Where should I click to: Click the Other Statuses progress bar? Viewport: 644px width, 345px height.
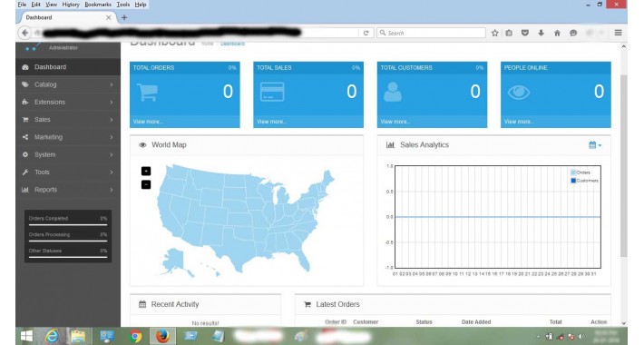tap(68, 257)
